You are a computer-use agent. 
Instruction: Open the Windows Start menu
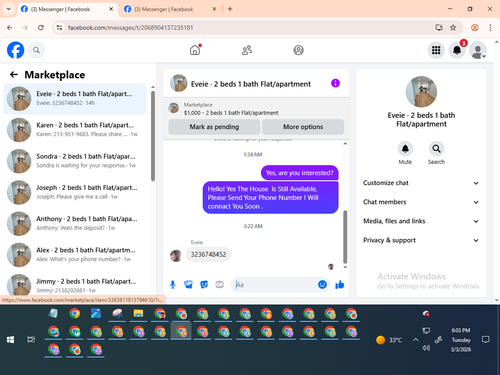10,340
